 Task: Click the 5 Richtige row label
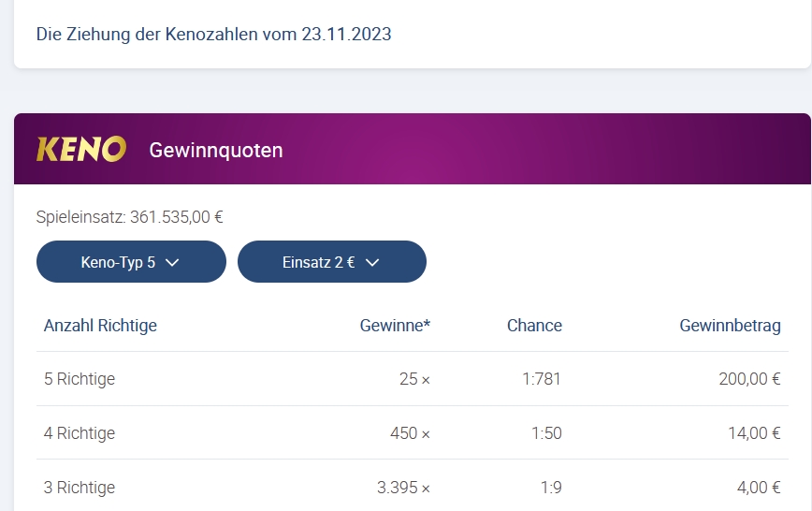(x=80, y=379)
